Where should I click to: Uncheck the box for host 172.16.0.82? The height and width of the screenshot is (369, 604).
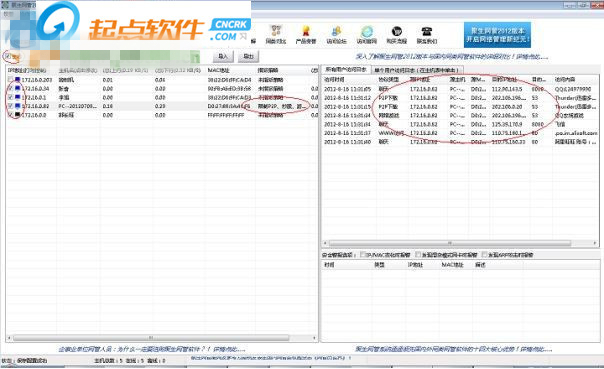point(10,106)
